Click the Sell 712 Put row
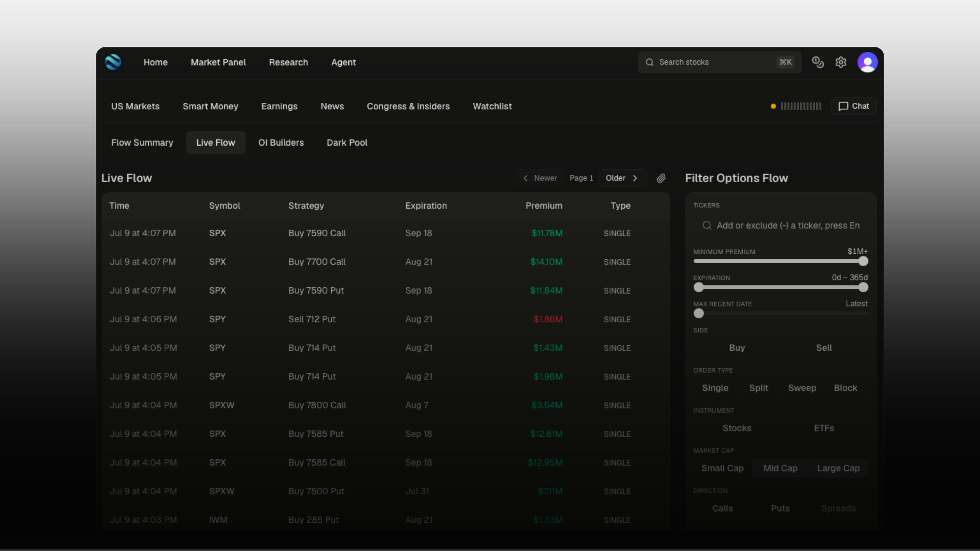Viewport: 980px width, 551px height. coord(385,319)
